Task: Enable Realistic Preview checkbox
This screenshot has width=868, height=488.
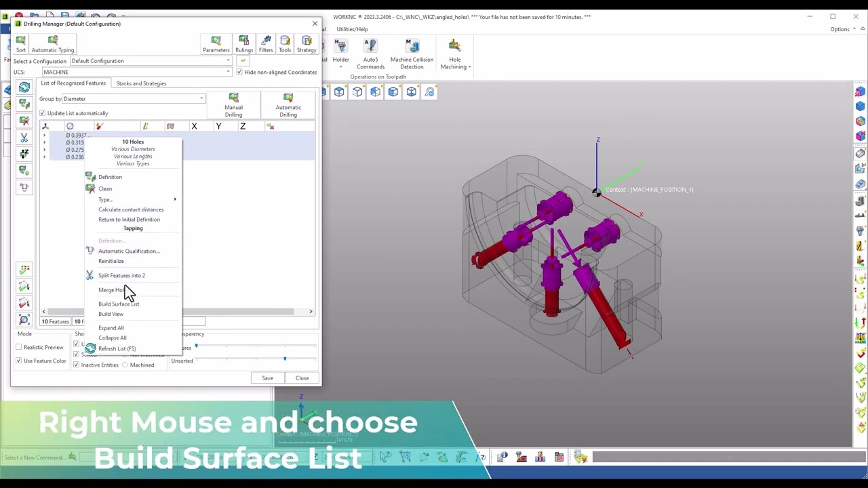Action: pos(19,347)
